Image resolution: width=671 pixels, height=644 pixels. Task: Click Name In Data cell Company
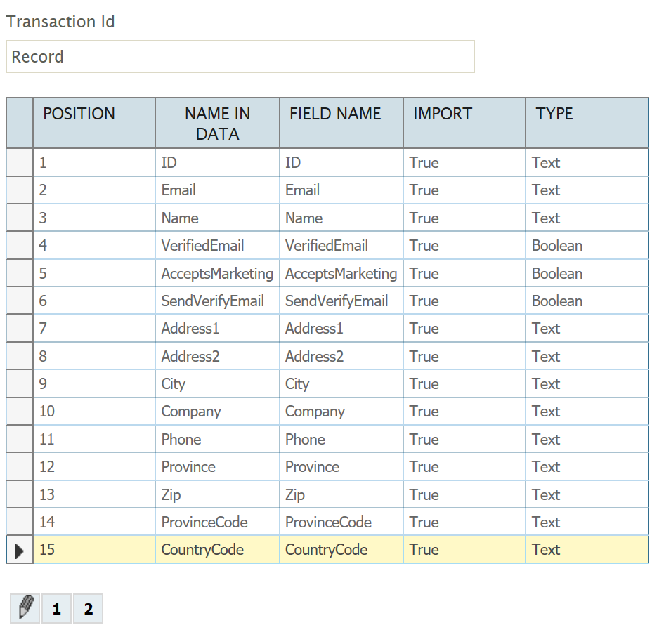point(191,412)
